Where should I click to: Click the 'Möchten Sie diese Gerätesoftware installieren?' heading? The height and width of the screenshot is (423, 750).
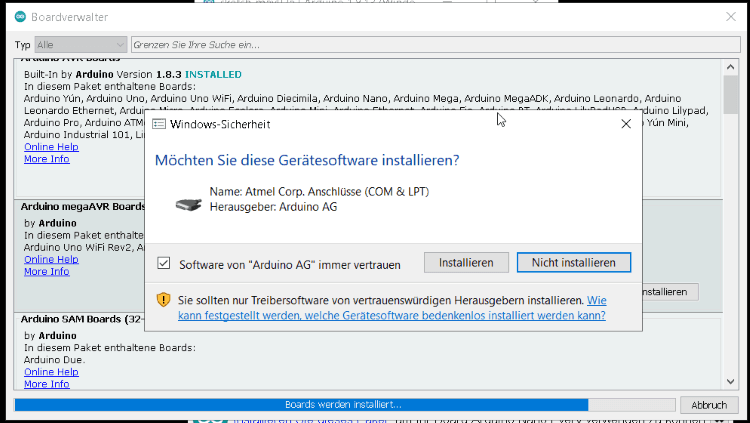coord(307,160)
